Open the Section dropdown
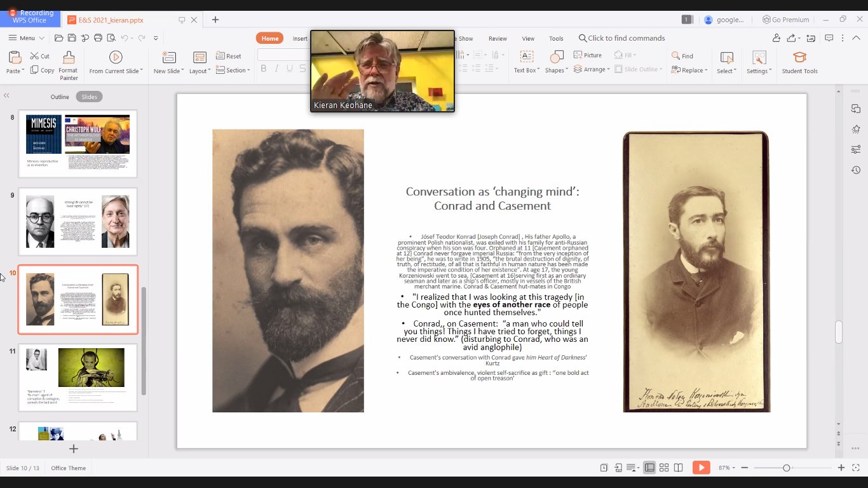 [233, 70]
